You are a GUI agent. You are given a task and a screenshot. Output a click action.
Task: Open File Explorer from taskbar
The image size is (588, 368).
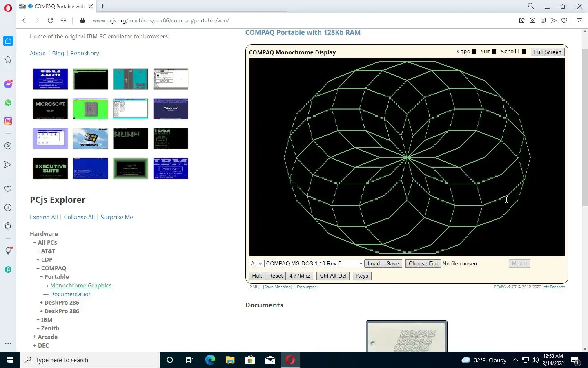pyautogui.click(x=230, y=360)
